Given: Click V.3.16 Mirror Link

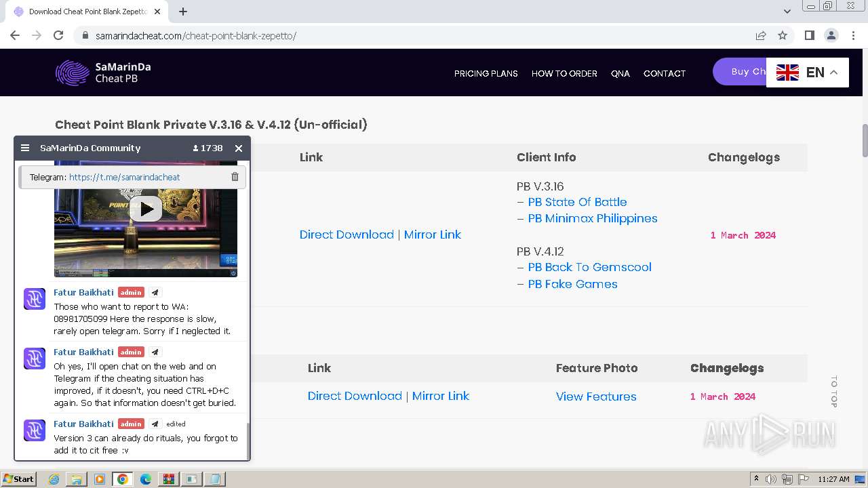Looking at the screenshot, I should point(433,235).
